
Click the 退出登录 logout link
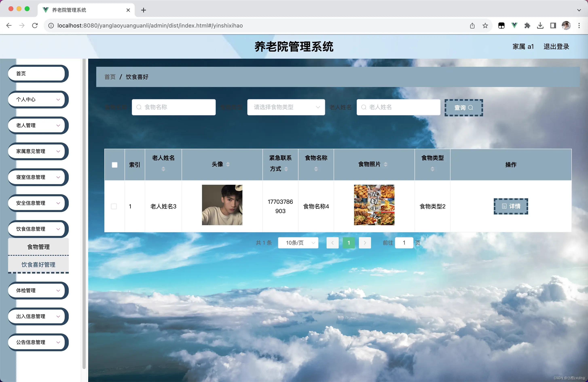tap(556, 47)
